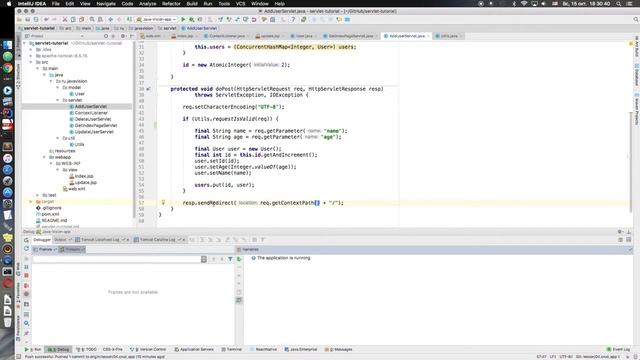This screenshot has height=360, width=640.
Task: Toggle the Structure tool window side button
Action: tap(18, 77)
